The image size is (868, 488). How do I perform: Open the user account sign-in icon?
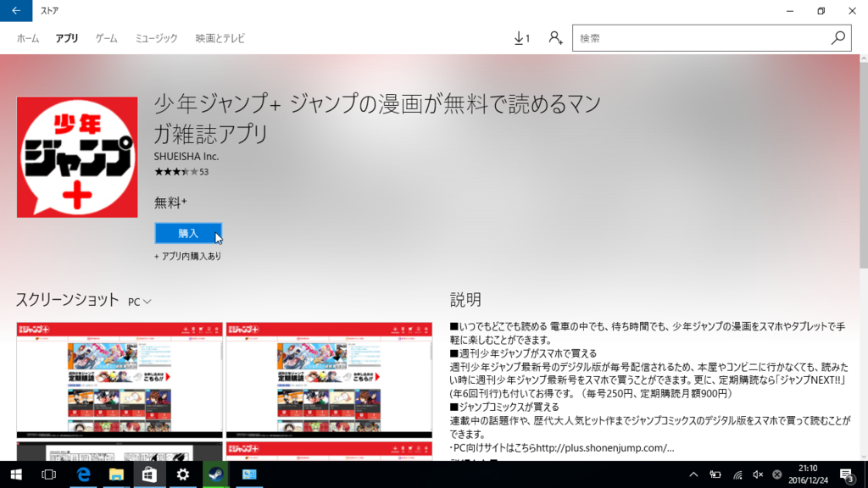tap(555, 38)
